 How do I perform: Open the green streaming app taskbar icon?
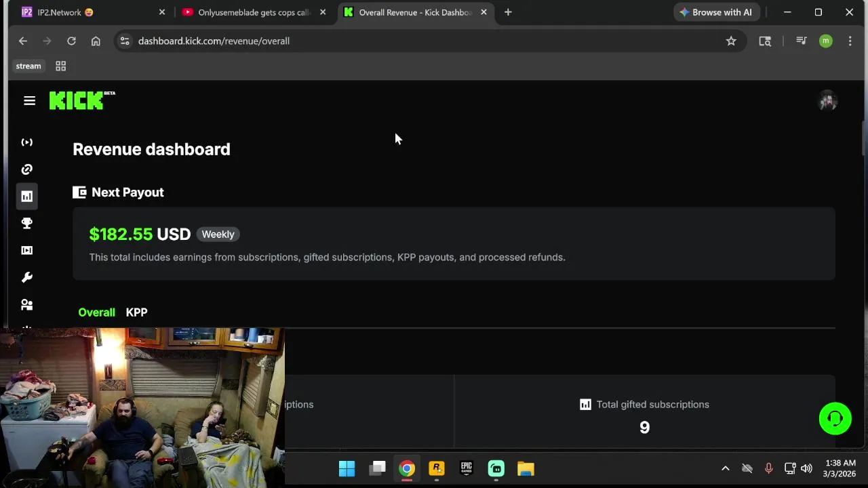496,469
